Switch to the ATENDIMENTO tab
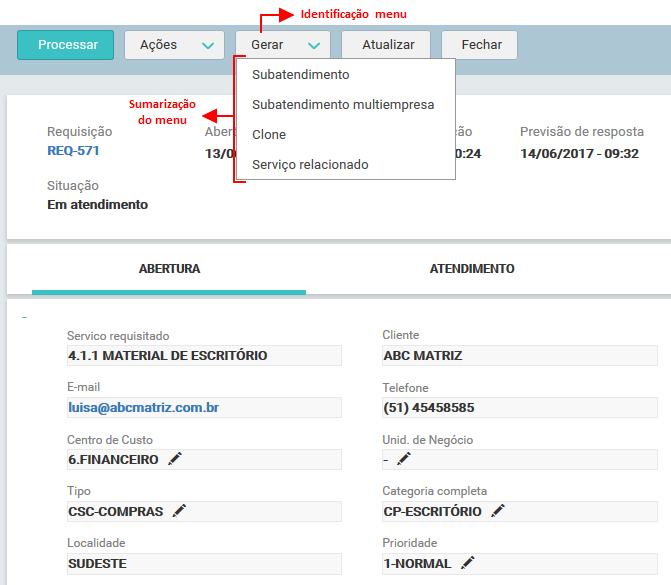 [472, 269]
